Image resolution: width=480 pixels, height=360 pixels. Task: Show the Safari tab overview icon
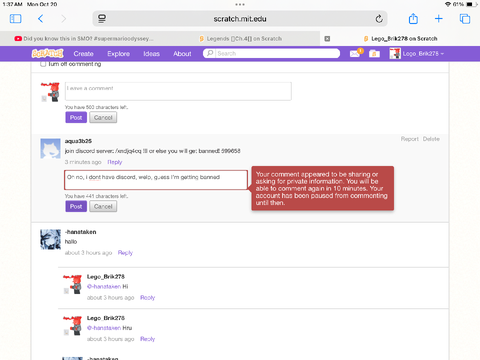(x=465, y=19)
